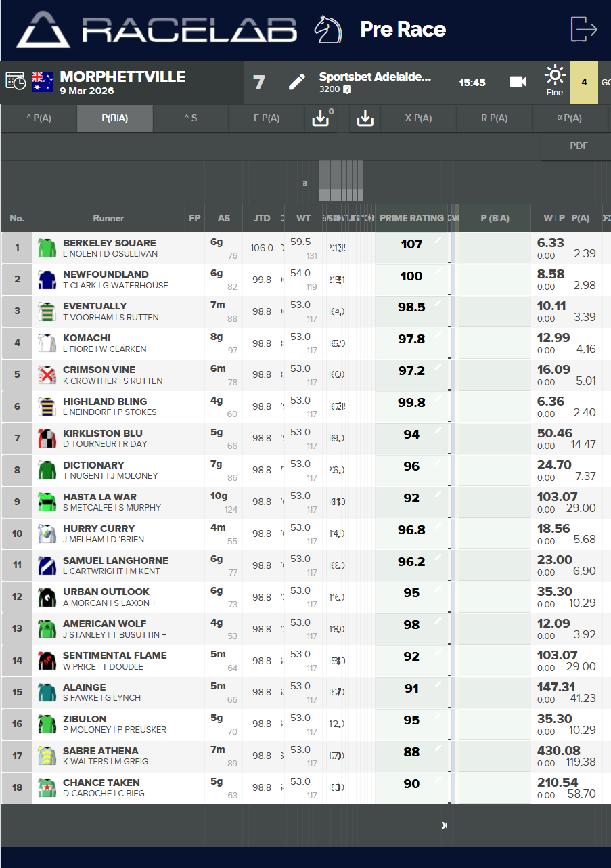Click the pencil edit icon
The width and height of the screenshot is (611, 868).
point(296,83)
